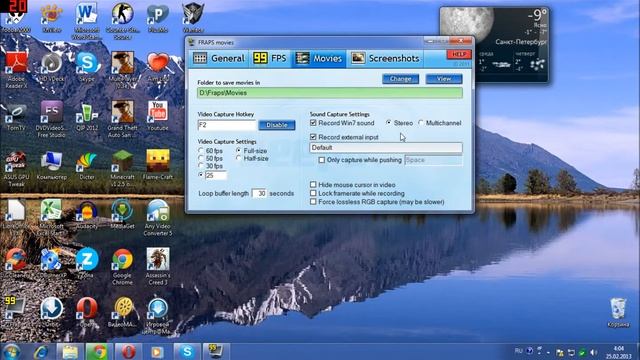Open the General tab in FRAPS
The width and height of the screenshot is (640, 360).
(x=219, y=58)
